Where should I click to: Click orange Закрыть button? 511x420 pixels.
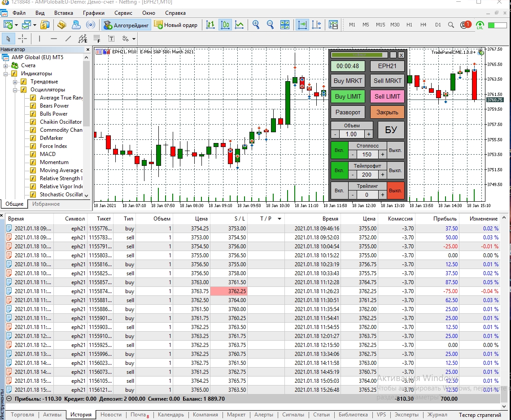click(x=387, y=113)
